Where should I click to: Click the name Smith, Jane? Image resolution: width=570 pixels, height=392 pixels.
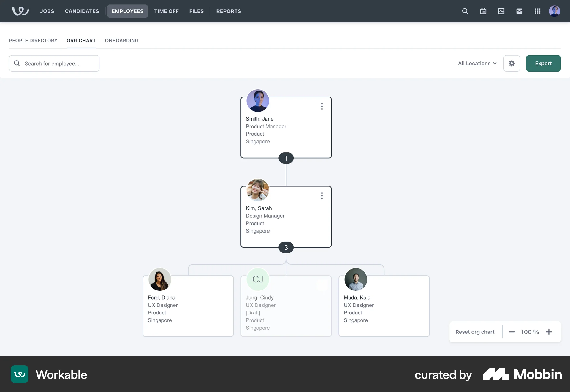[260, 119]
